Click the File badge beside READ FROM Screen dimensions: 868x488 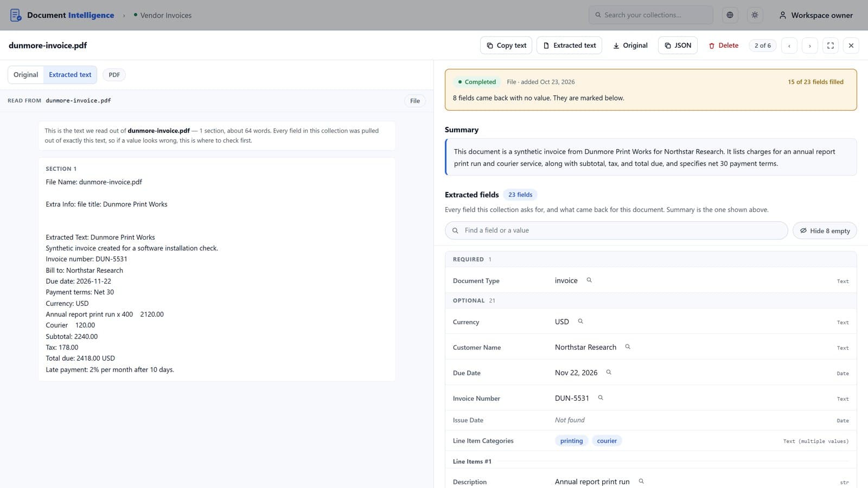coord(415,101)
